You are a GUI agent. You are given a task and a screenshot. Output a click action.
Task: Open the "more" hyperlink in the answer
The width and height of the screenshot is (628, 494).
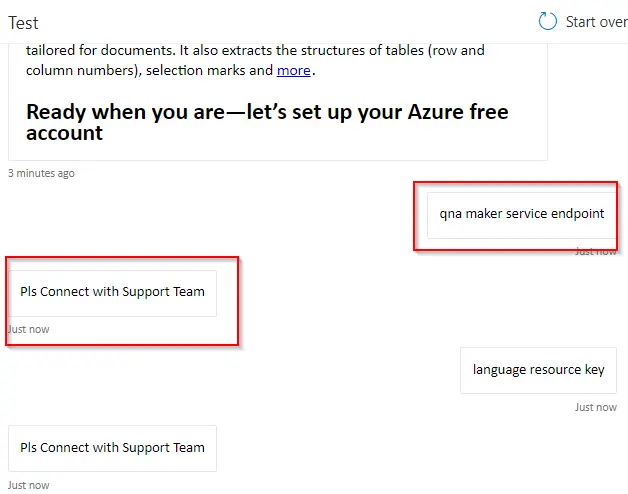[x=293, y=70]
